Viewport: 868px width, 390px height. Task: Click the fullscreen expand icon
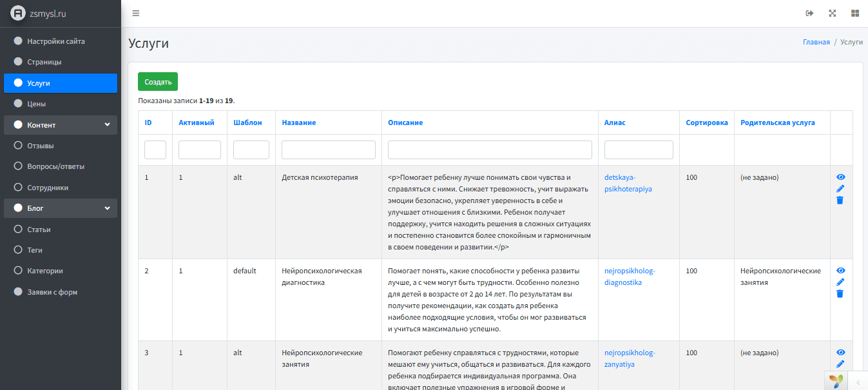pos(833,14)
